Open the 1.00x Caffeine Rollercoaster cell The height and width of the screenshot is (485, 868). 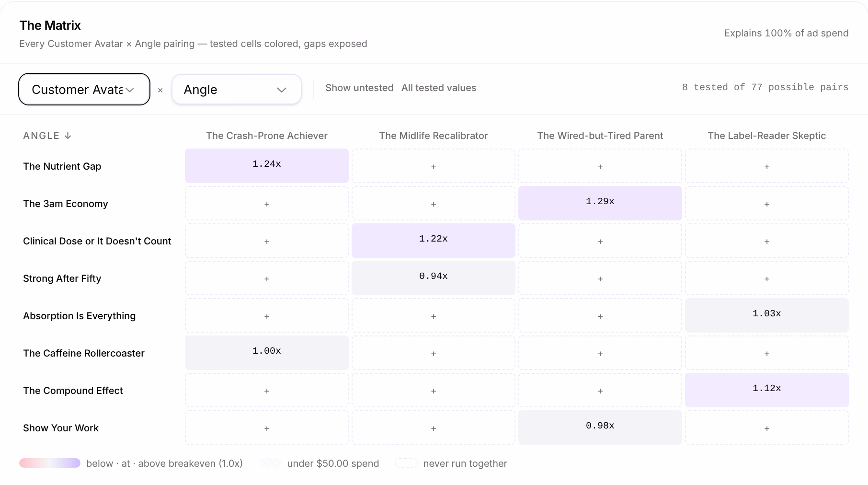point(267,353)
